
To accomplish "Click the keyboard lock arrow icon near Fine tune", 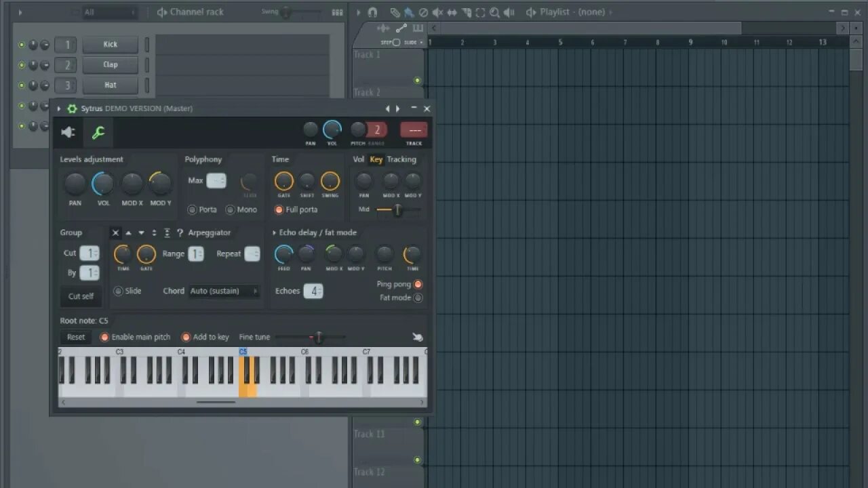I will 418,337.
